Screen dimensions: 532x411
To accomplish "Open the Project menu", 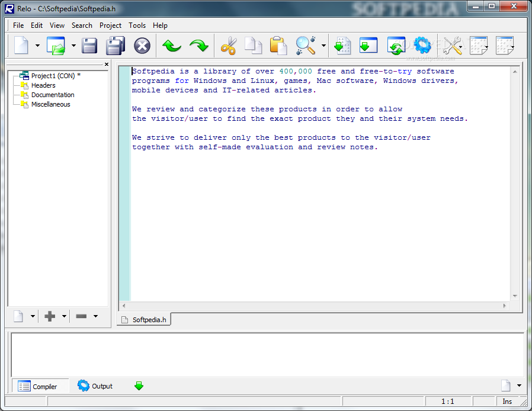I will click(110, 25).
